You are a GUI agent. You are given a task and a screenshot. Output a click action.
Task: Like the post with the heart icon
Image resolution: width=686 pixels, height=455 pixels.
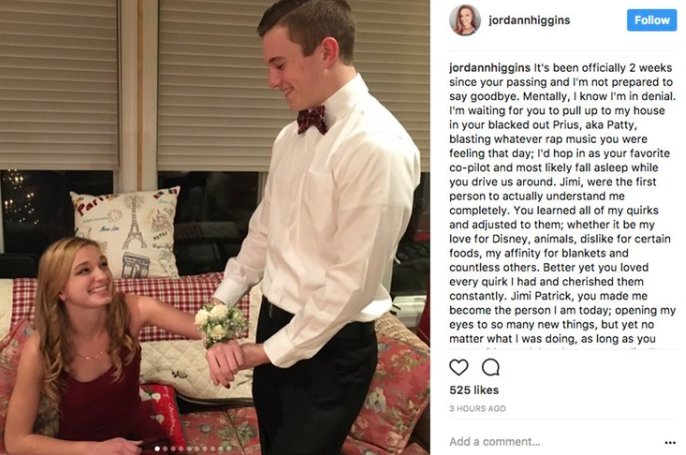tap(458, 368)
